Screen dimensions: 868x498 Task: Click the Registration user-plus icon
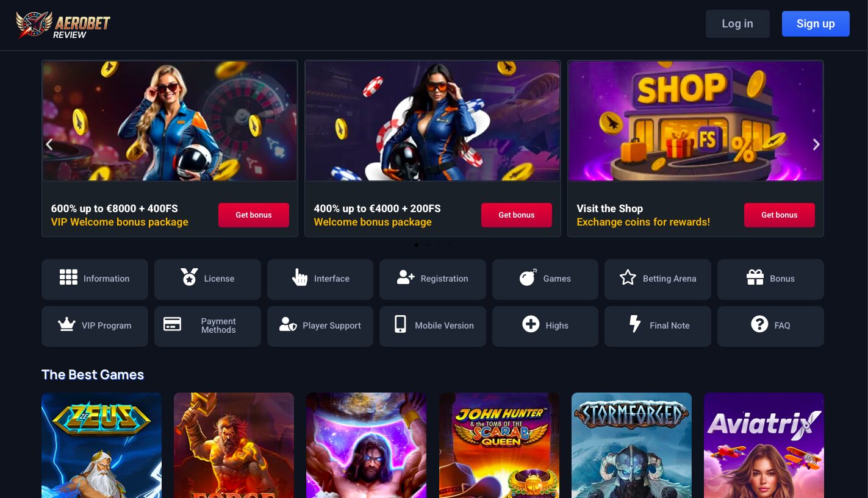tap(406, 277)
